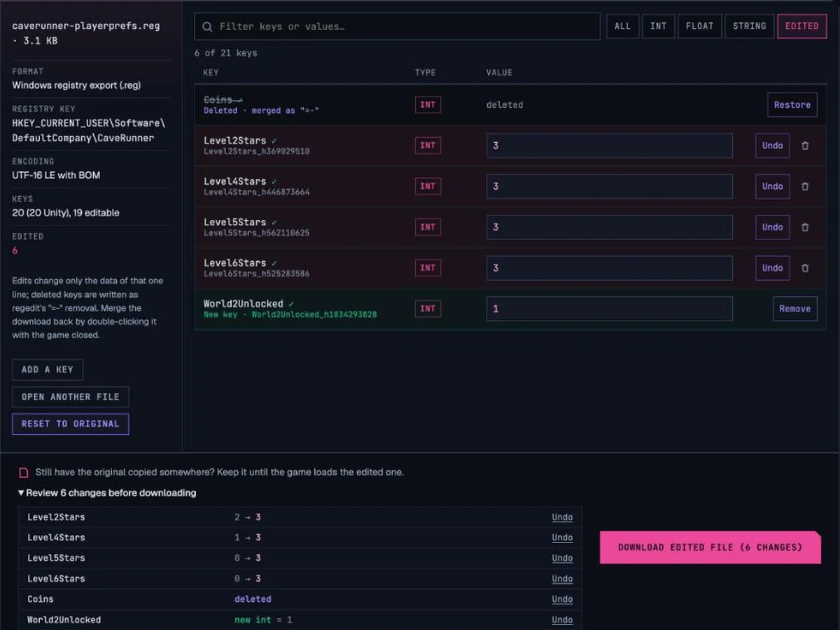Focus the Filter keys or values field
The image size is (840, 630).
pyautogui.click(x=397, y=27)
